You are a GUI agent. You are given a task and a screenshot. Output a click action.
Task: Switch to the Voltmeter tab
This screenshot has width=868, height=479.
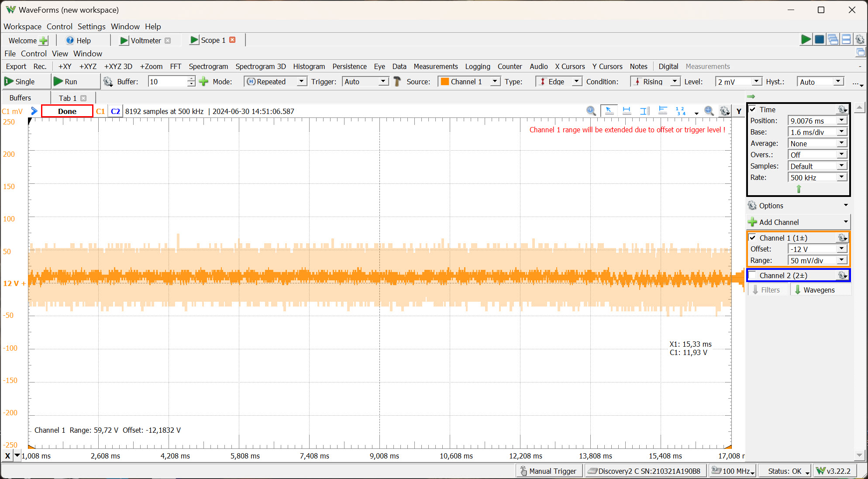[x=145, y=41]
